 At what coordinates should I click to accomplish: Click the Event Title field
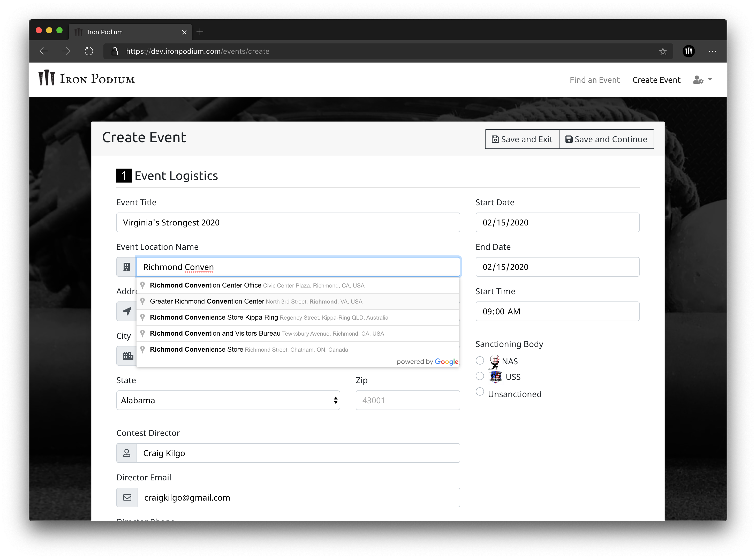(x=288, y=222)
